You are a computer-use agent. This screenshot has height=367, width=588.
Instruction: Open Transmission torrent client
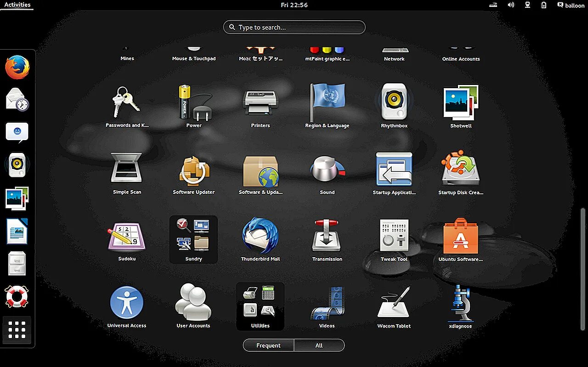tap(327, 240)
